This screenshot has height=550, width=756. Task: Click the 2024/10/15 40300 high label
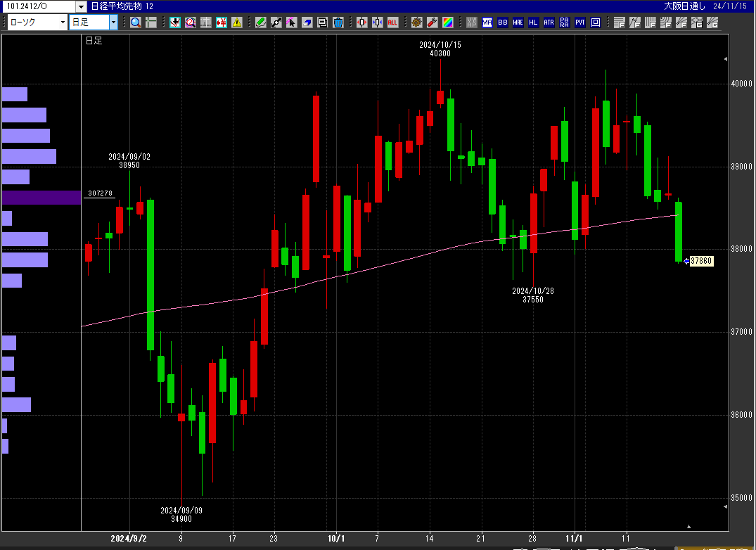click(440, 49)
